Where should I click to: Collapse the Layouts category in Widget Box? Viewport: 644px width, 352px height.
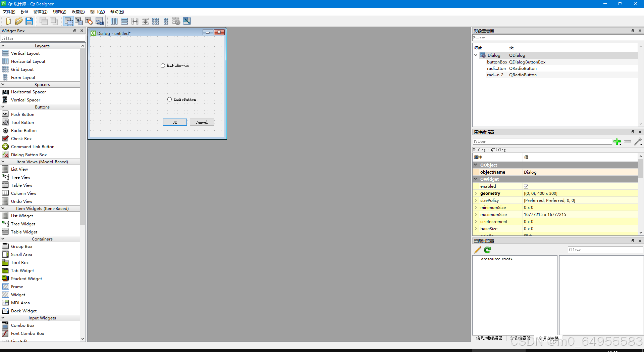click(3, 46)
